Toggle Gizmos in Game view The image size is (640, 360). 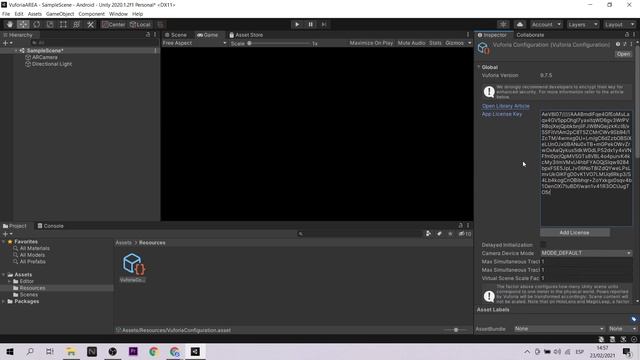tap(454, 43)
